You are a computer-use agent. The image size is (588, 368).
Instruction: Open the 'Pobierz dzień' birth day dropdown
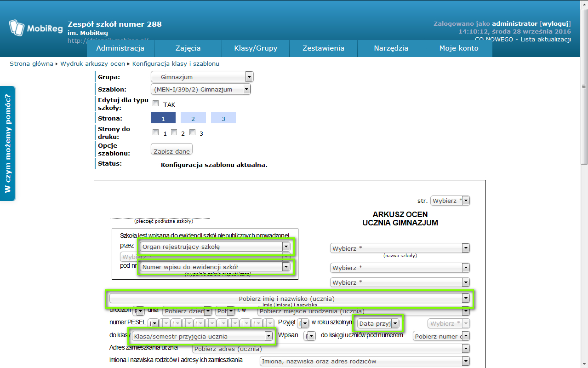pyautogui.click(x=187, y=311)
